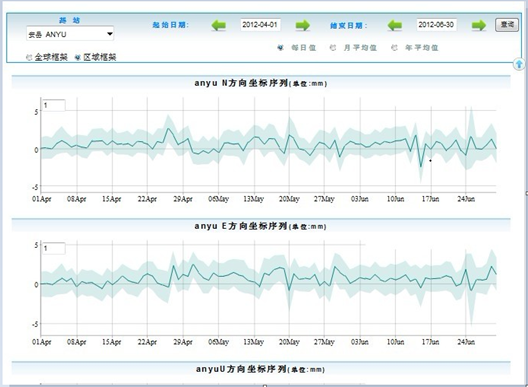
Task: Click the 24Jun axis label in E chart
Action: [466, 342]
